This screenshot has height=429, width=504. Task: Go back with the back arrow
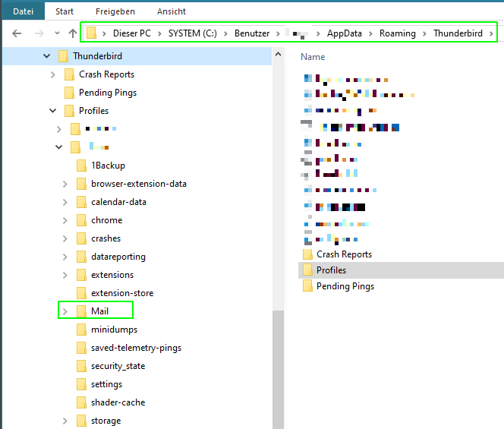[17, 33]
